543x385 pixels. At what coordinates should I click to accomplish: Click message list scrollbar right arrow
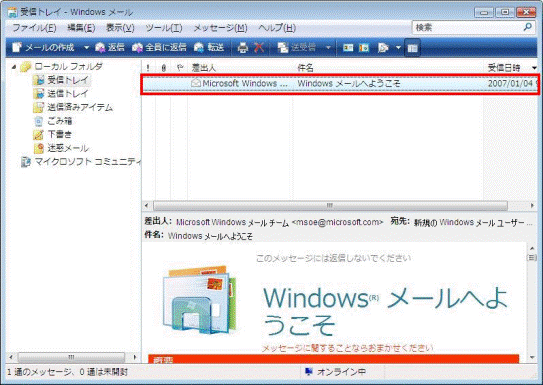[x=532, y=206]
